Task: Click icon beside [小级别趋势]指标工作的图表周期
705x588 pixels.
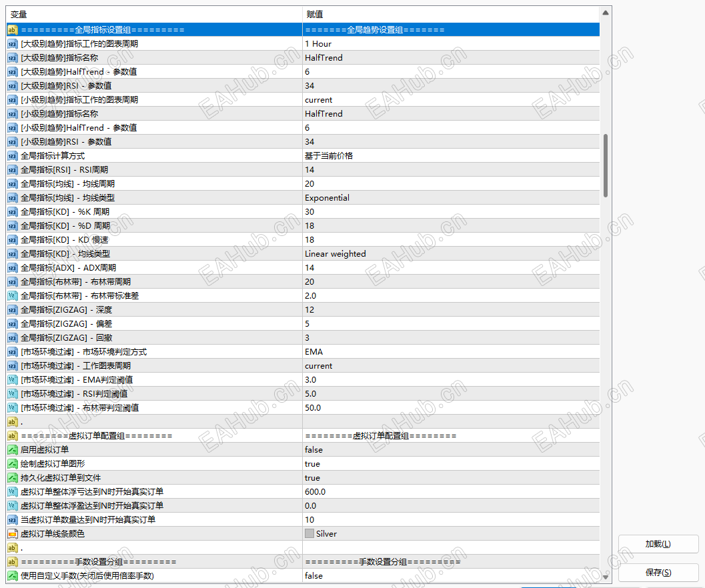Action: 12,100
